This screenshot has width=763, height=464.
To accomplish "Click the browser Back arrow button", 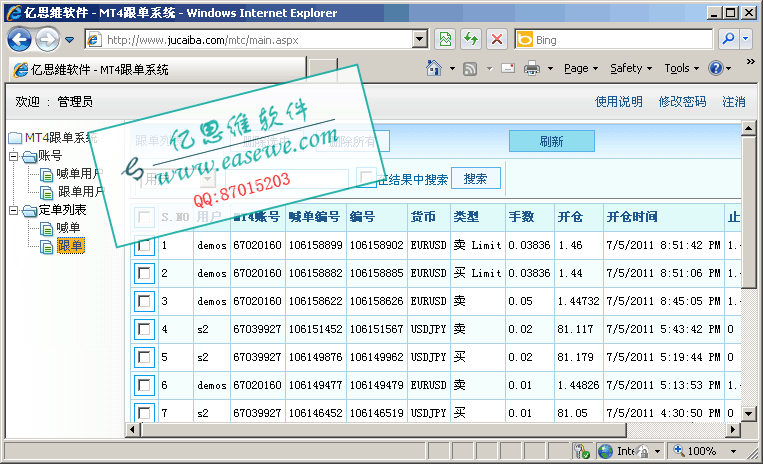I will click(x=19, y=39).
